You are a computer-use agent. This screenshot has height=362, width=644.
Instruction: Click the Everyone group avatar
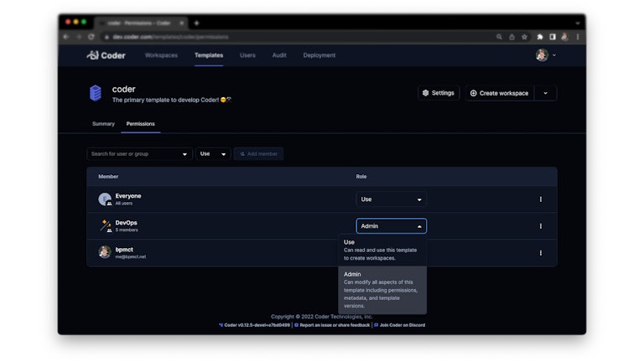coord(105,199)
